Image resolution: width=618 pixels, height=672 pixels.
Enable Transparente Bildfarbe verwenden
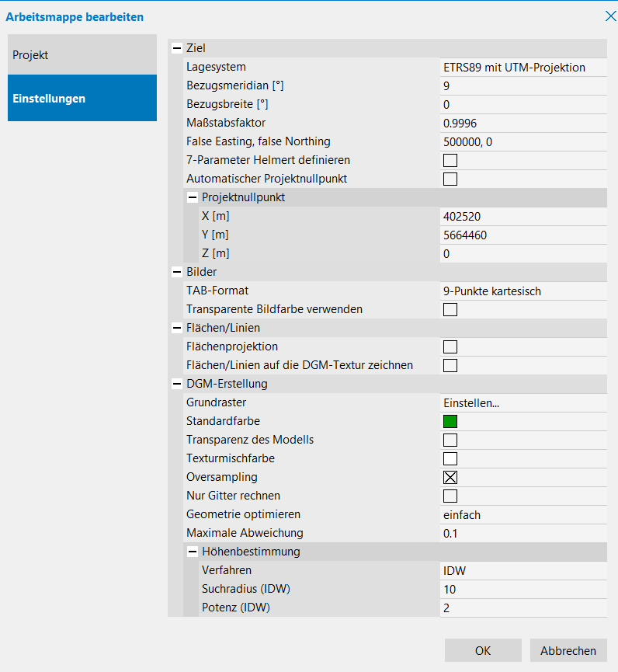[450, 309]
